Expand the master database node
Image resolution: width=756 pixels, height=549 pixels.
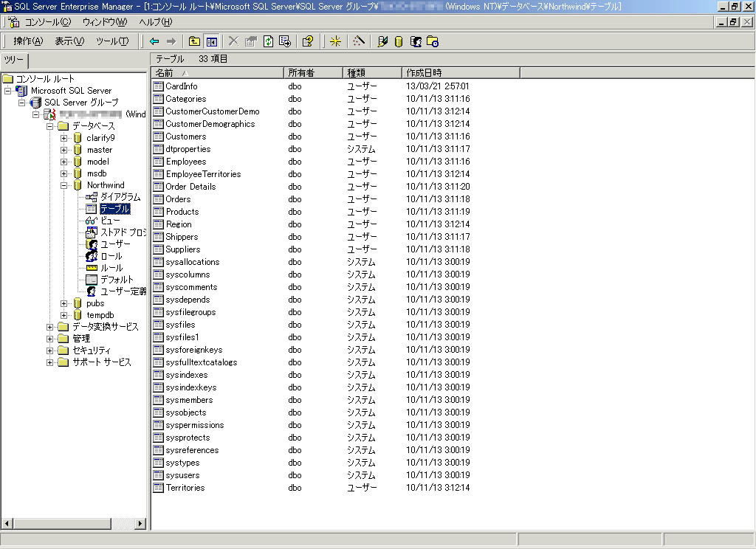64,150
